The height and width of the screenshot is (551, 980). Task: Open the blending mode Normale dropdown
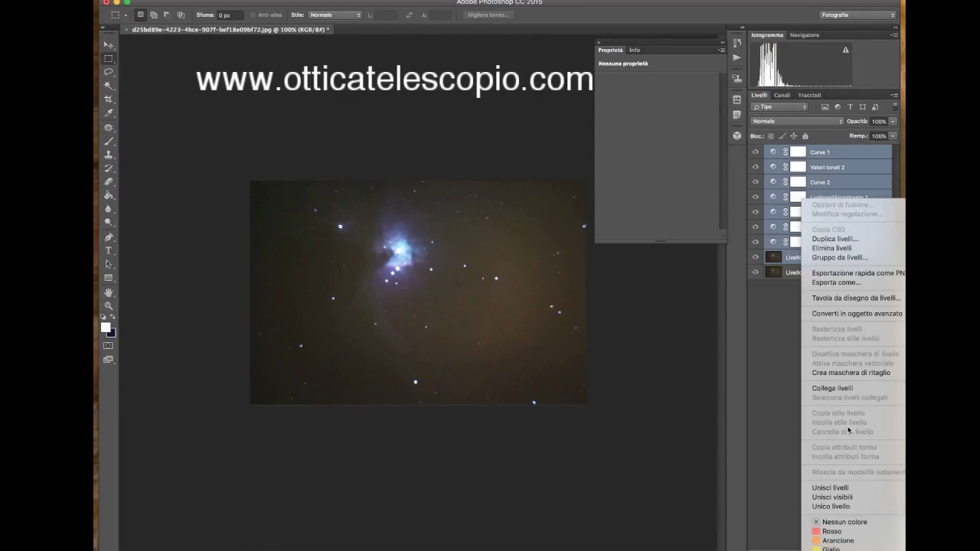pyautogui.click(x=797, y=121)
